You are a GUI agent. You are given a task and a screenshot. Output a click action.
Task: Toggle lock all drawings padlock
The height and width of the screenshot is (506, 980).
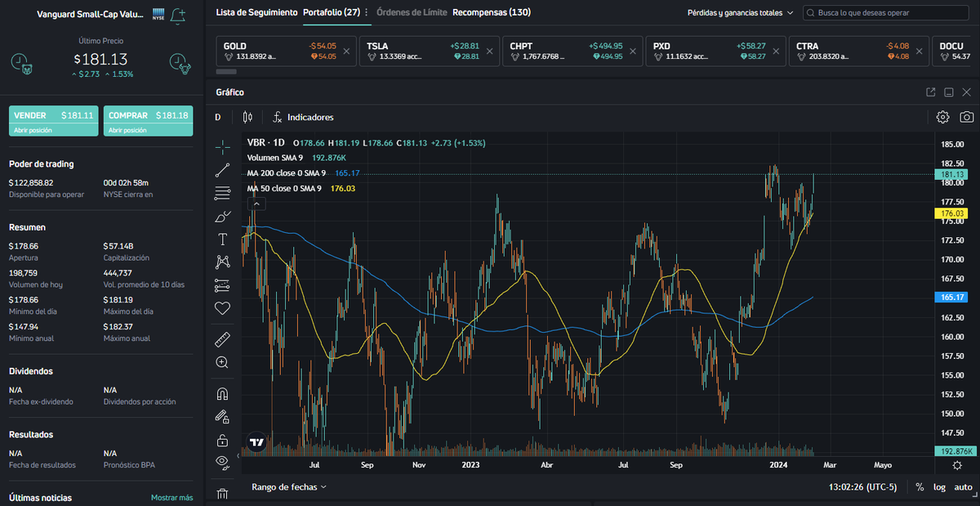point(223,440)
